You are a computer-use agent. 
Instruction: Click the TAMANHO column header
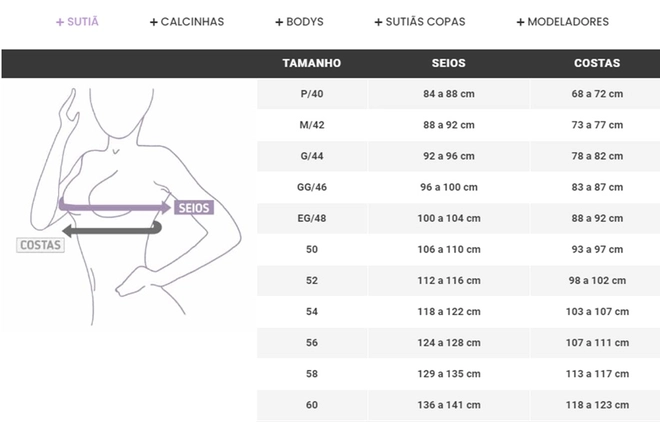[311, 63]
